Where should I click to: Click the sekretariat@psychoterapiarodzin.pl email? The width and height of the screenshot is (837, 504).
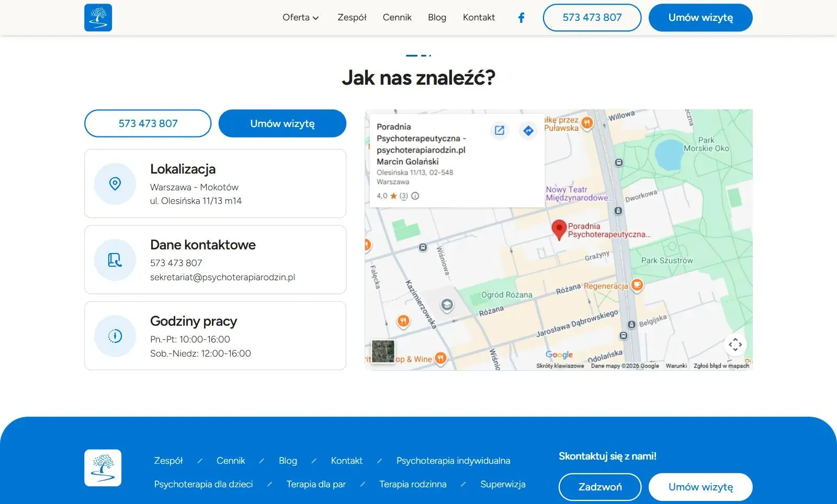click(222, 277)
